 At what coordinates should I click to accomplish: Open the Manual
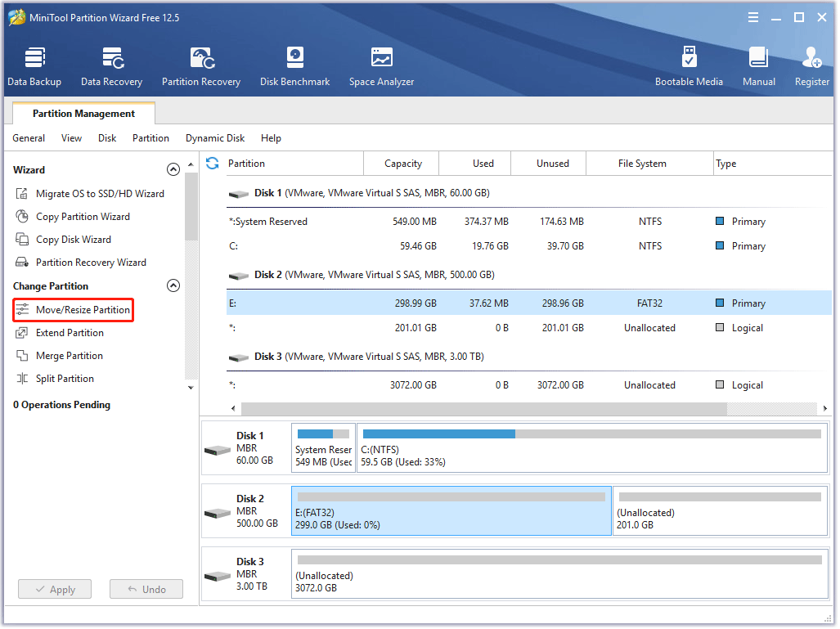760,66
